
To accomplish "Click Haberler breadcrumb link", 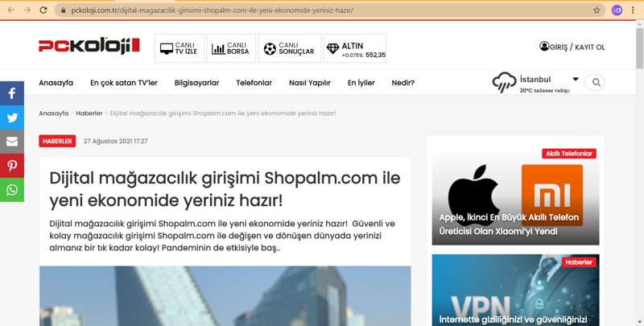I will (89, 113).
